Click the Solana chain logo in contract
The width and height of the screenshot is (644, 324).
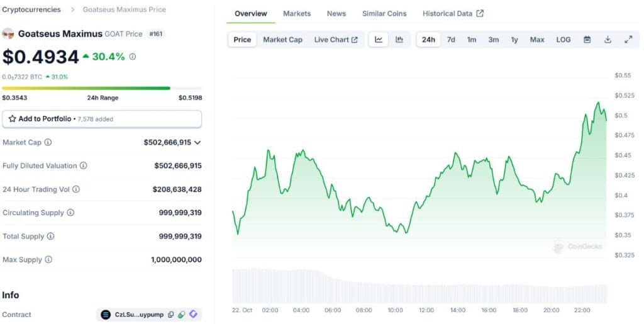106,315
